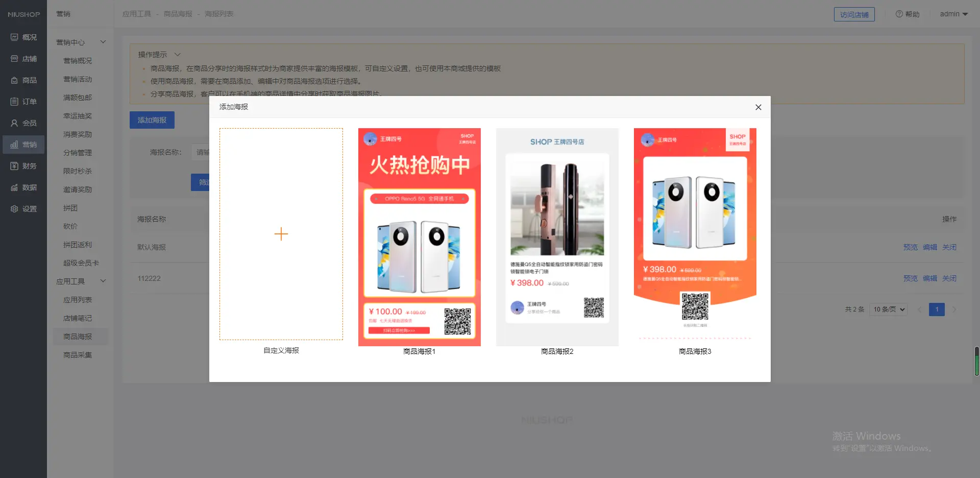
Task: Close the 添加海报 dialog
Action: pyautogui.click(x=758, y=107)
